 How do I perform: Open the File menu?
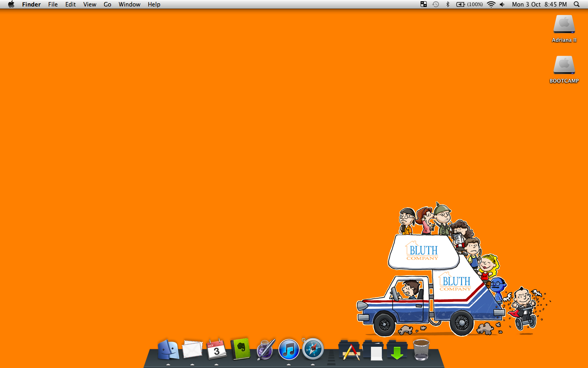click(x=53, y=4)
